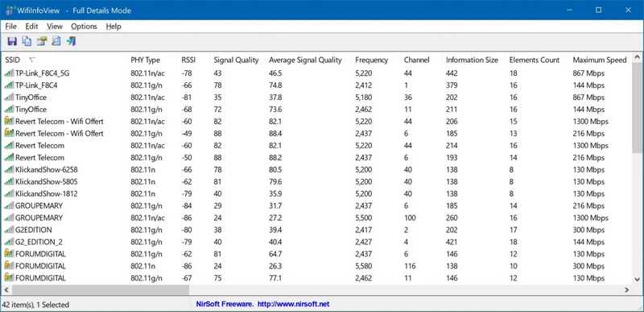The width and height of the screenshot is (644, 312).
Task: Open the View menu
Action: tap(55, 27)
